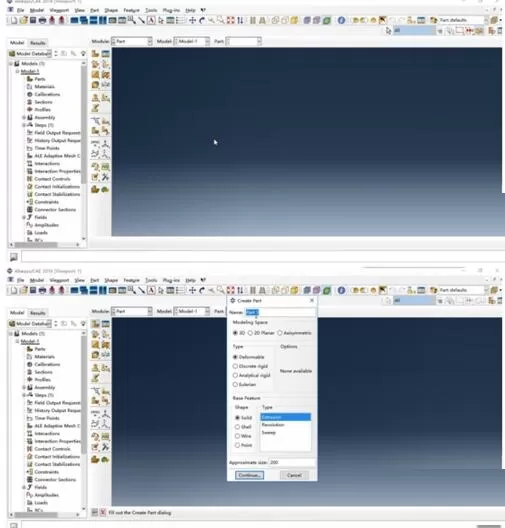The height and width of the screenshot is (528, 505).
Task: Click text annotation 'A' icon in bottom window
Action: pos(152,290)
